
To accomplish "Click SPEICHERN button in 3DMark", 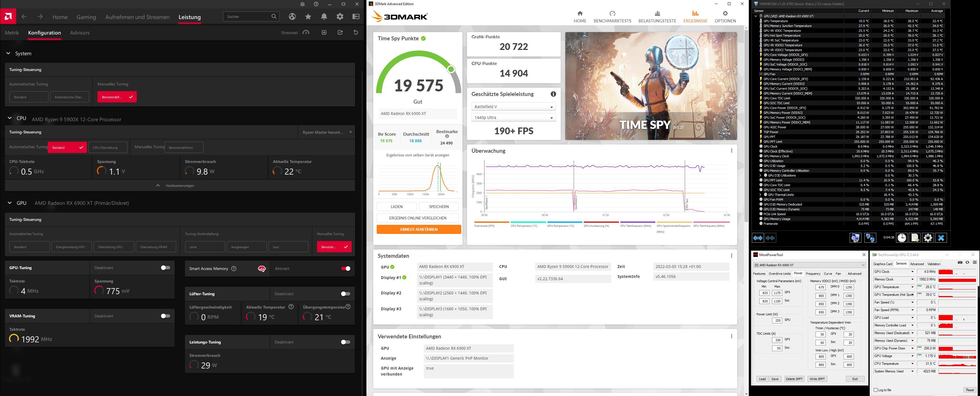I will [x=439, y=207].
